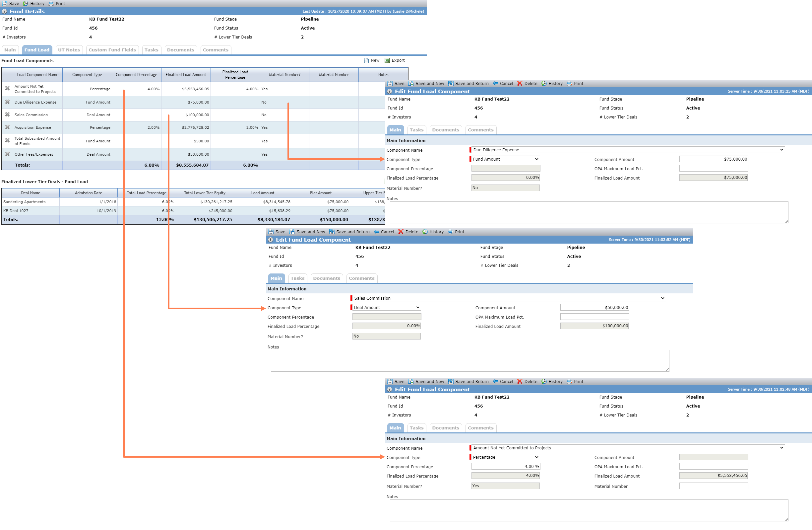
Task: Export fund load components to Excel
Action: [395, 60]
